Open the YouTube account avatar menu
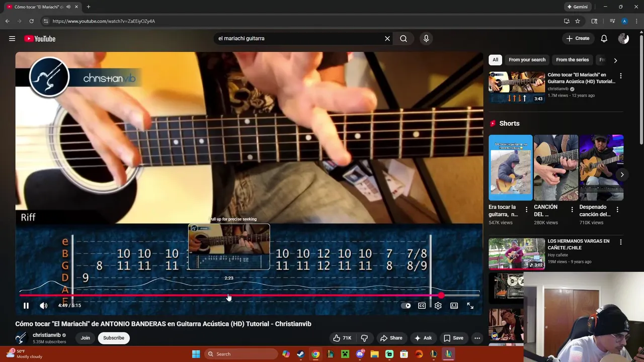Viewport: 644px width, 362px height. [x=623, y=38]
